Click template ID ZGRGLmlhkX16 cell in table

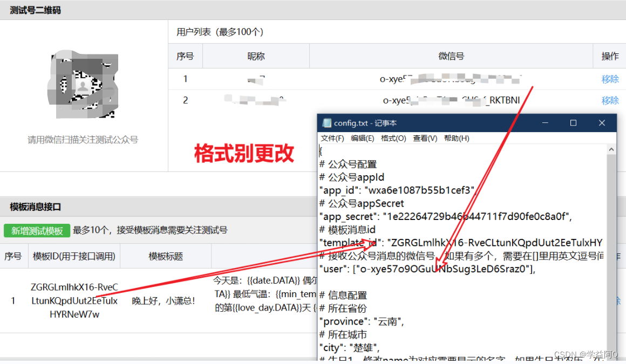pos(74,300)
